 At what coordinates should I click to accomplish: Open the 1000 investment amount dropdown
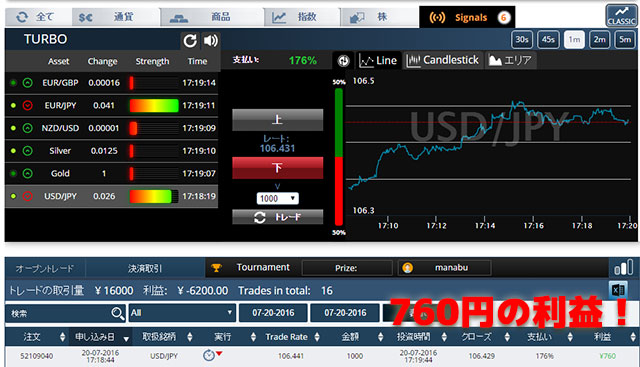click(x=278, y=198)
